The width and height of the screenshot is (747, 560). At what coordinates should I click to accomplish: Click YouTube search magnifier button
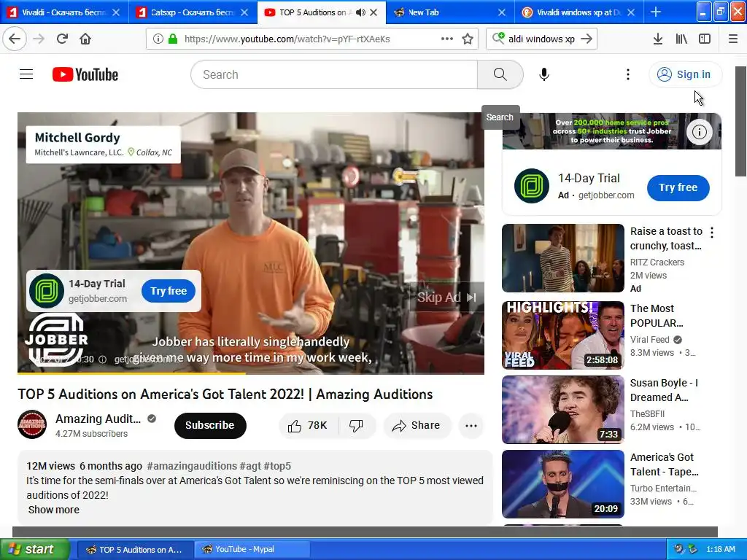(500, 74)
